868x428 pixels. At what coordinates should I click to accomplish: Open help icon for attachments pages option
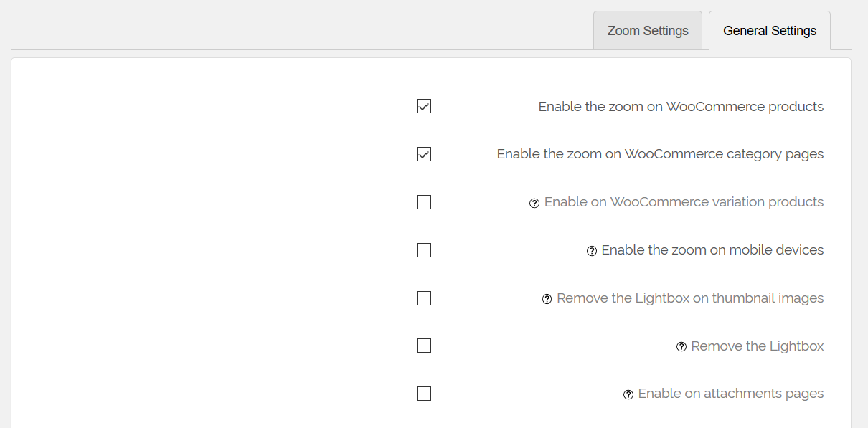[628, 394]
